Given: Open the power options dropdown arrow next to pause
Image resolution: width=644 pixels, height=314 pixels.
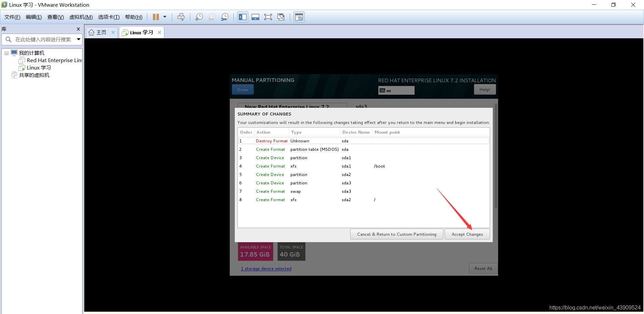Looking at the screenshot, I should pos(165,17).
